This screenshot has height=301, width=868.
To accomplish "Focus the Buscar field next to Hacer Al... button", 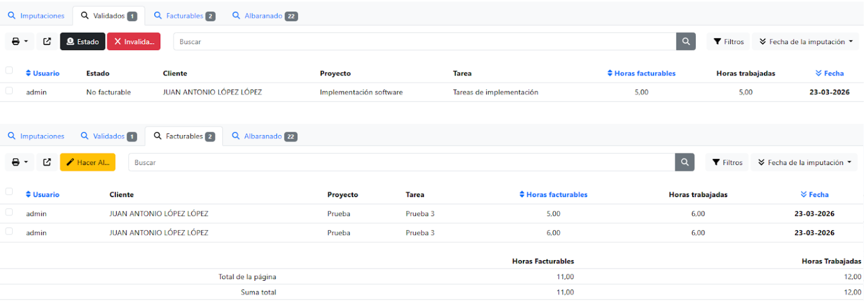I will pyautogui.click(x=402, y=162).
